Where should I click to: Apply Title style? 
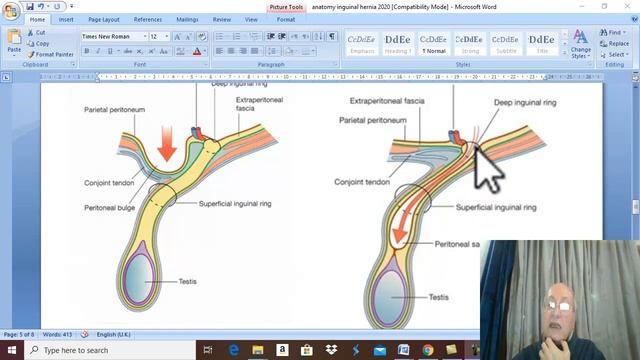pos(542,44)
